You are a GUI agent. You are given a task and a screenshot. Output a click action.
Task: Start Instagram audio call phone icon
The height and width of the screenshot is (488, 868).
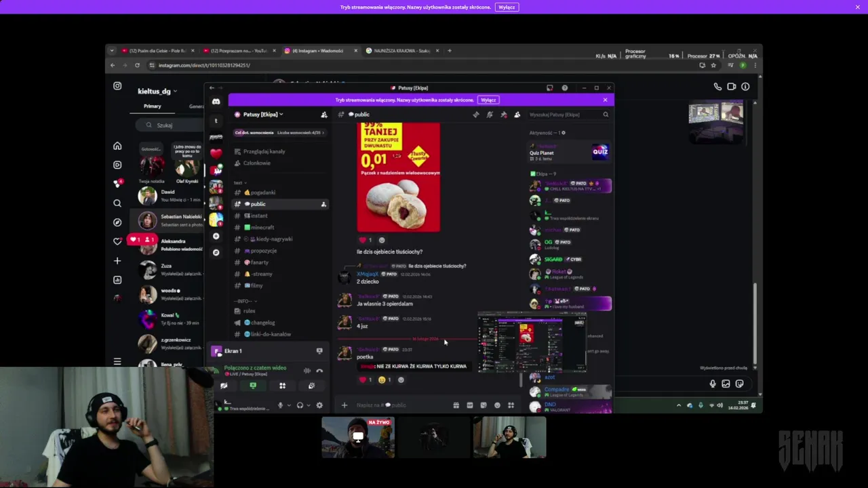click(717, 87)
